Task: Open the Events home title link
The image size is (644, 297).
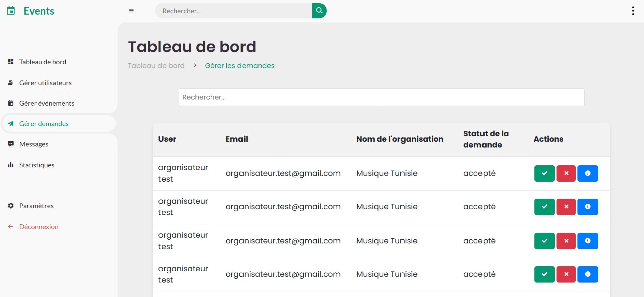Action: point(39,11)
